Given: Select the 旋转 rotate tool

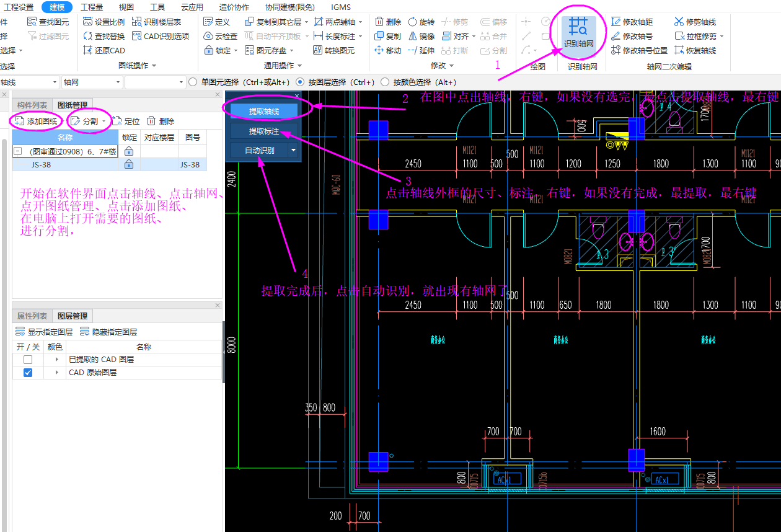Looking at the screenshot, I should coord(421,22).
